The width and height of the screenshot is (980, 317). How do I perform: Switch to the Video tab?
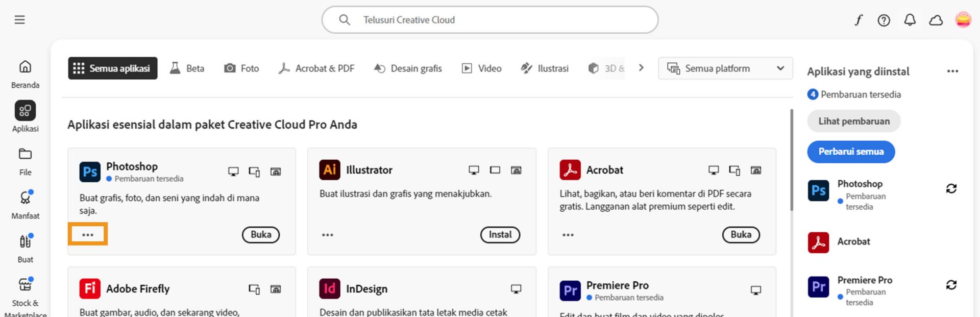coord(481,68)
